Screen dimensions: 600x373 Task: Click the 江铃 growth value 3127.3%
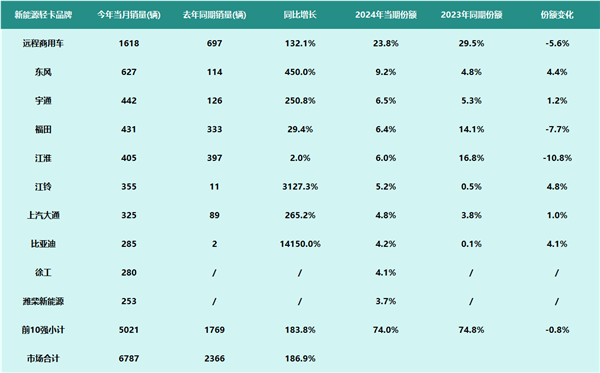pos(300,187)
